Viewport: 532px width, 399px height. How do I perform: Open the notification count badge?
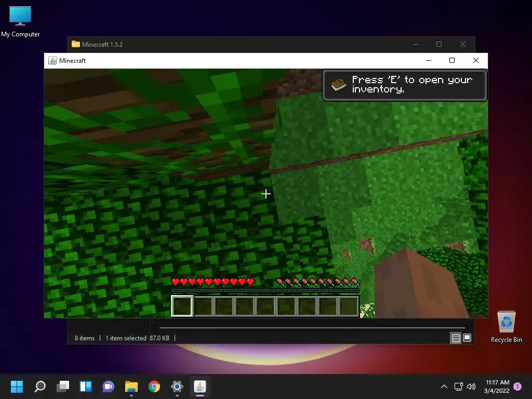point(517,387)
